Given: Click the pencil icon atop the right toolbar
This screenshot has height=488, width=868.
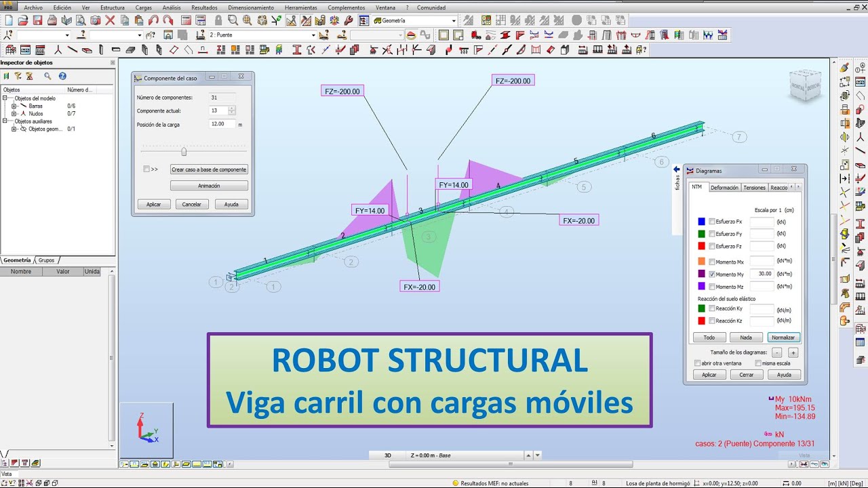Looking at the screenshot, I should [844, 67].
